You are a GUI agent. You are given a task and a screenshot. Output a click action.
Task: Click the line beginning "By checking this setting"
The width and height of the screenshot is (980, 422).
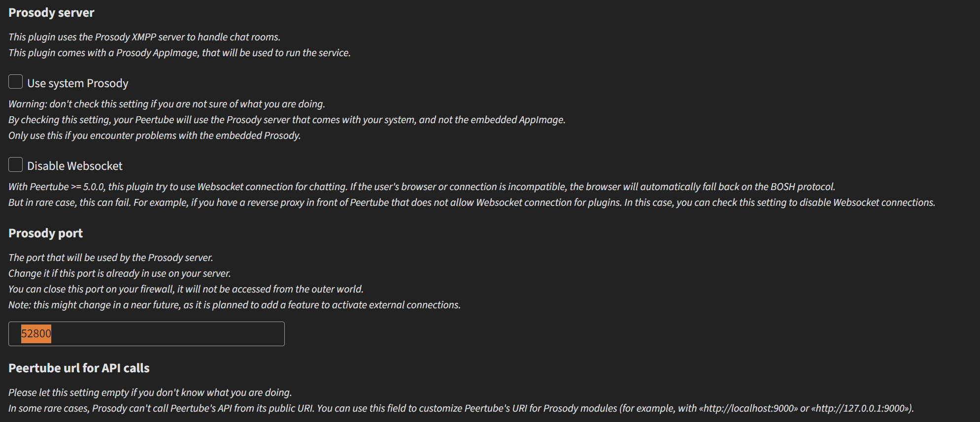(x=287, y=120)
